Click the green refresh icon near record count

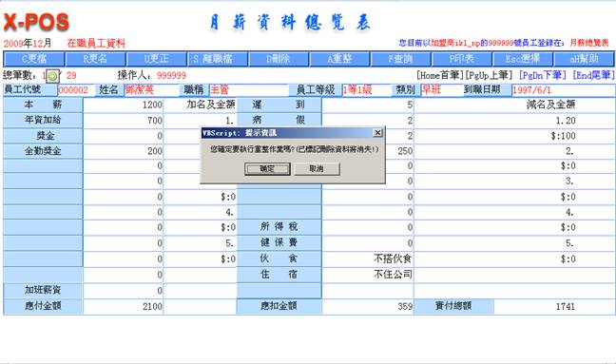[52, 76]
